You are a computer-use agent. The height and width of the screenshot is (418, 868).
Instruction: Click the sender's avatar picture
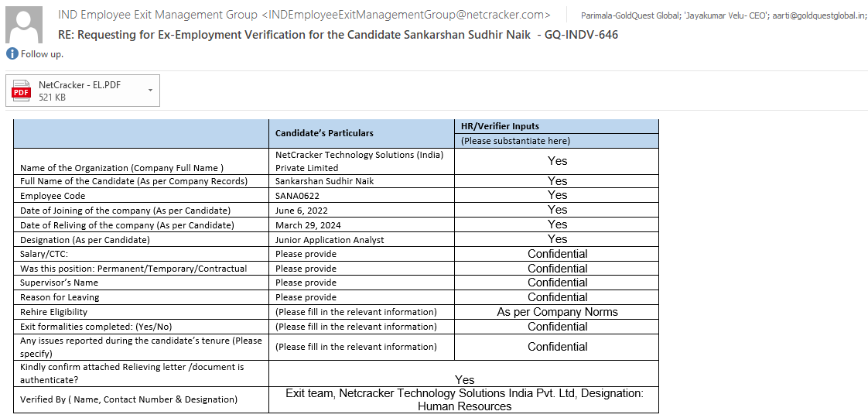point(24,25)
